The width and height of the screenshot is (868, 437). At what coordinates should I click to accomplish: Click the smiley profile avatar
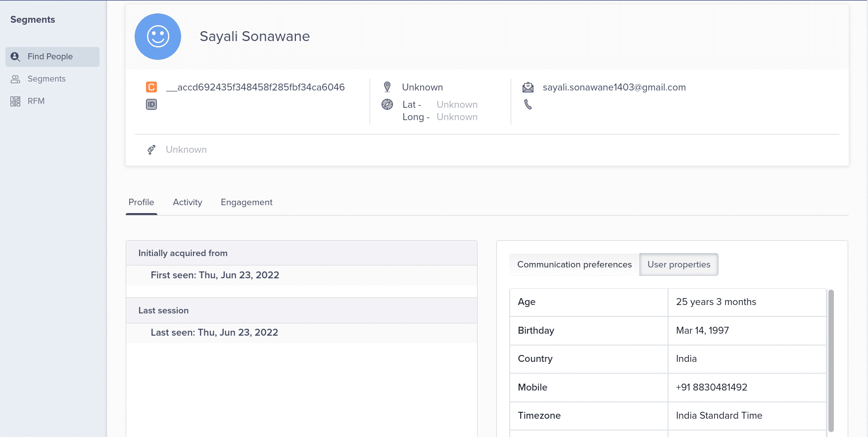(x=158, y=37)
